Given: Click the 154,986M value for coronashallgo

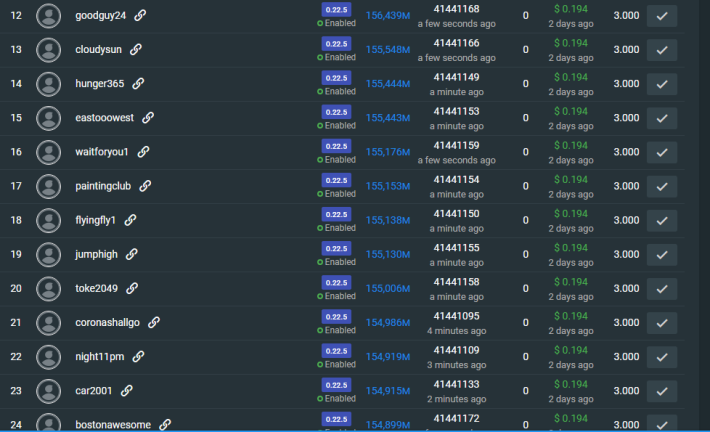Looking at the screenshot, I should point(388,322).
